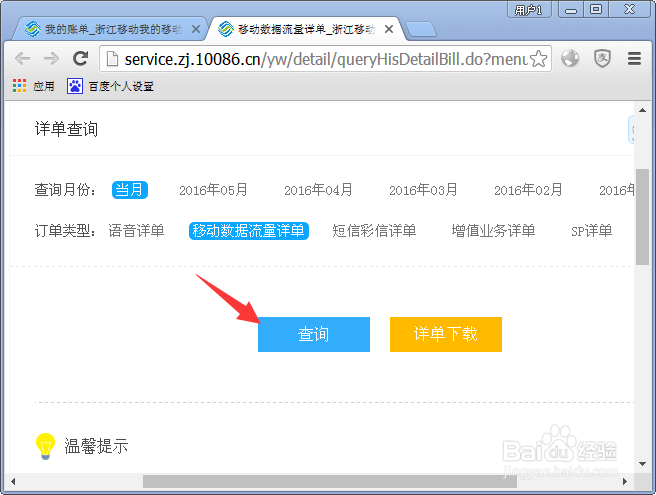Bookmark this page with the star icon
The width and height of the screenshot is (656, 495).
(x=538, y=59)
